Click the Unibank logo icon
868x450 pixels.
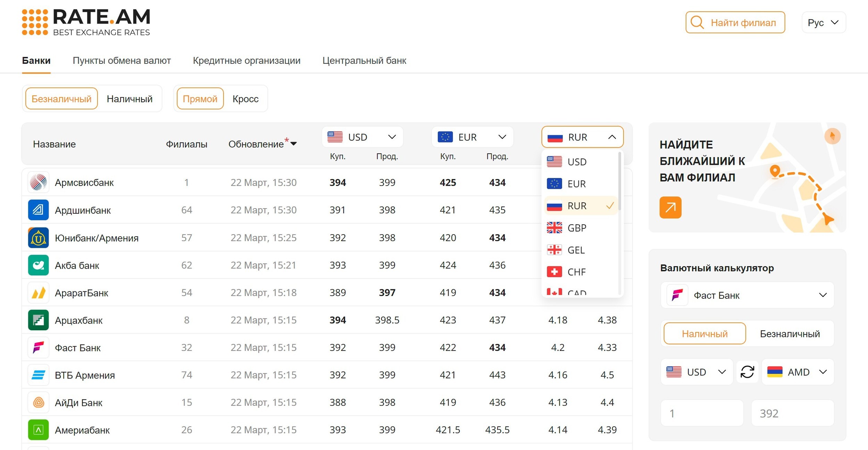point(38,238)
